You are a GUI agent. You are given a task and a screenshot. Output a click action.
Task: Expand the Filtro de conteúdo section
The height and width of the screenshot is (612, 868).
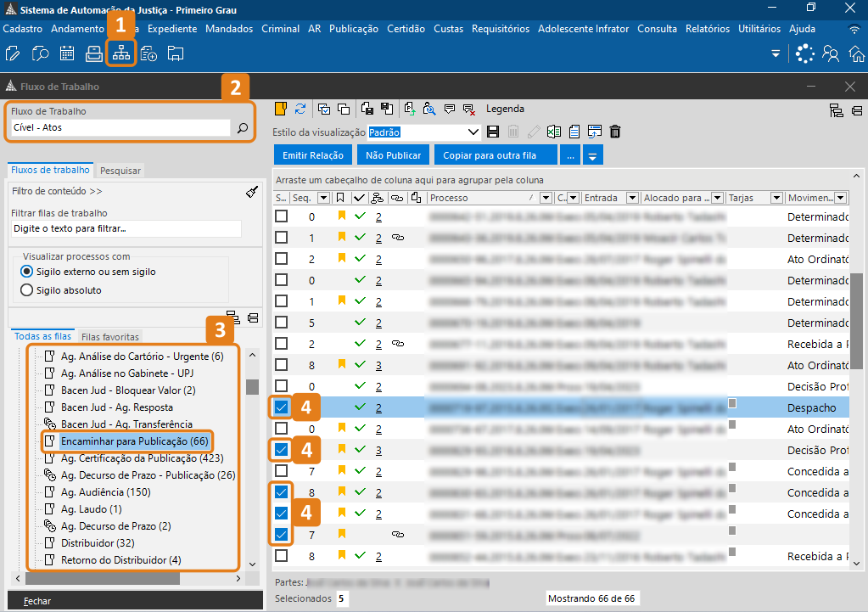(58, 191)
